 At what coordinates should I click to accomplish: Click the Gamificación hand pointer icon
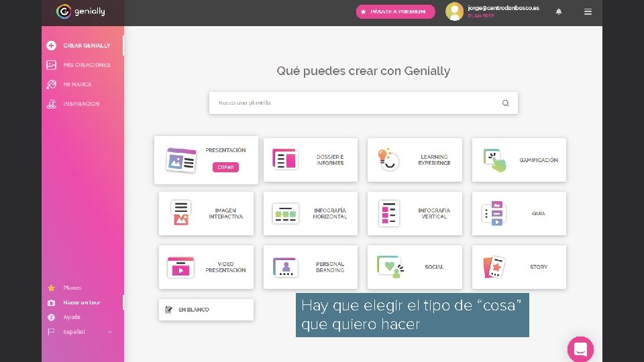494,160
